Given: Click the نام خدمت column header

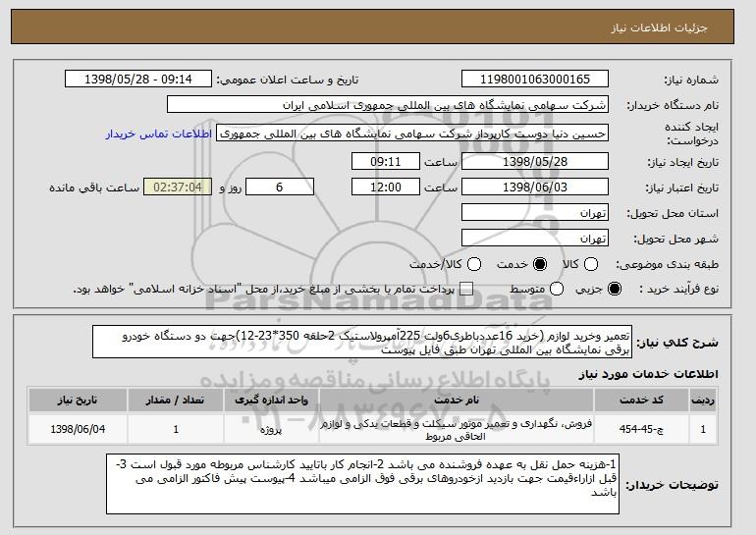Looking at the screenshot, I should [x=457, y=401].
